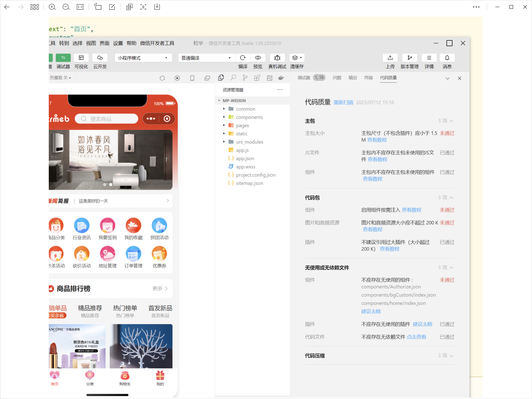532x399 pixels.
Task: Collapse the 代码包 section chevron
Action: click(x=451, y=198)
